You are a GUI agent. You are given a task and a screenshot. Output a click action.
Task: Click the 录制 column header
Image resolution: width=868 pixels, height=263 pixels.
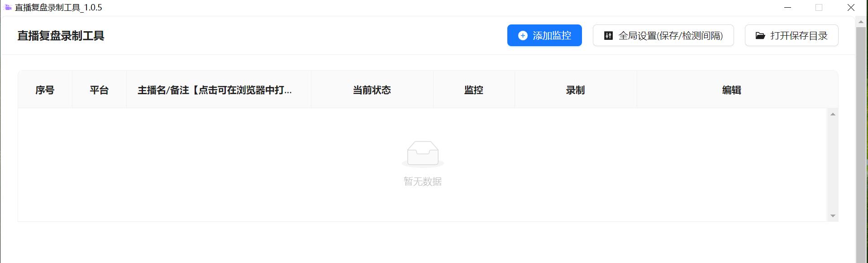(575, 90)
